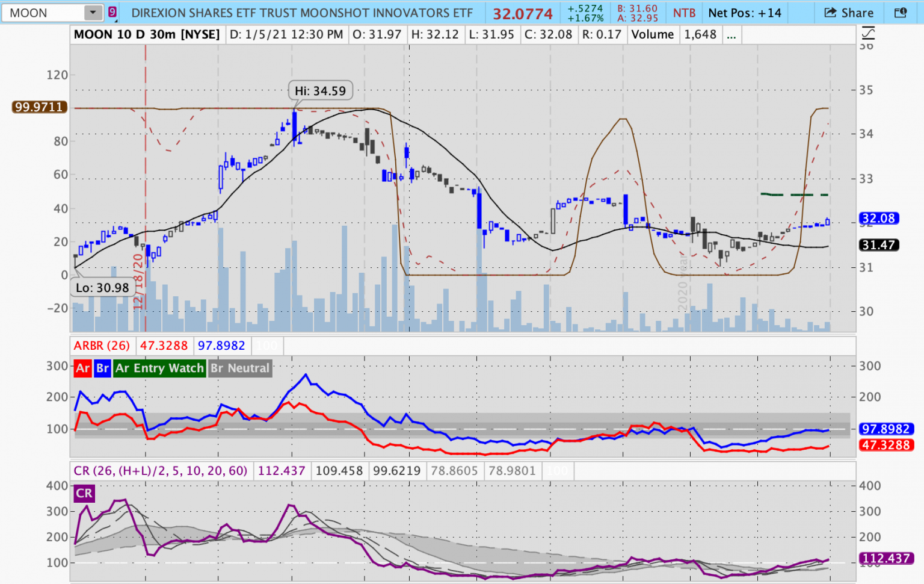Expand the ellipsis after the Volume value
This screenshot has height=584, width=924.
731,35
